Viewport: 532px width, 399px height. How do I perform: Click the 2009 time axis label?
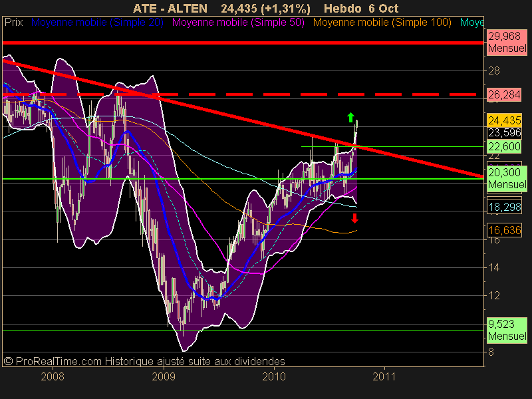coord(164,376)
